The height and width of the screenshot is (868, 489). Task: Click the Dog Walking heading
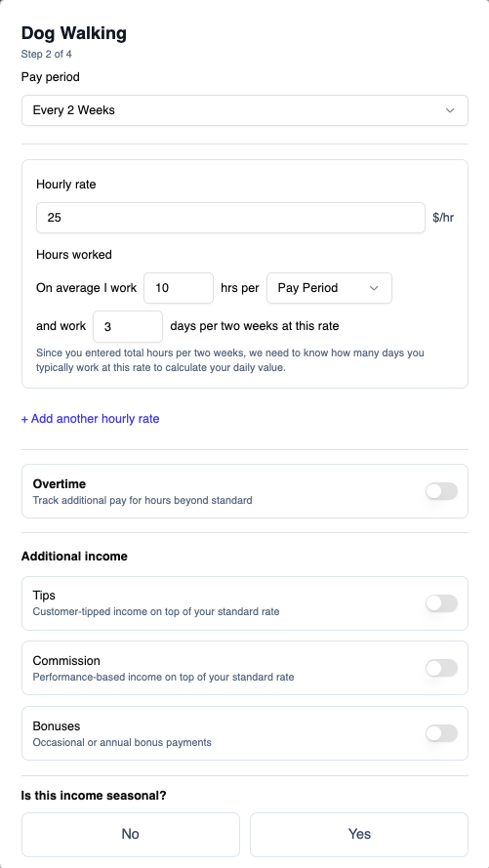point(73,33)
